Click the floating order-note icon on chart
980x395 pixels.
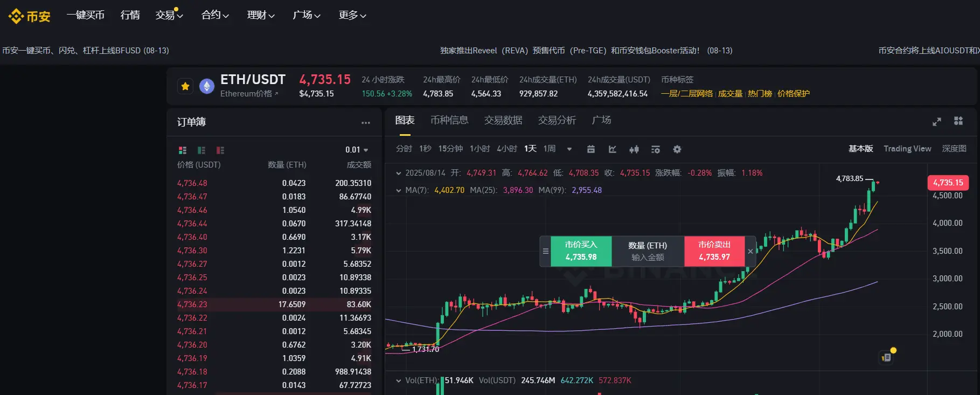pos(886,357)
